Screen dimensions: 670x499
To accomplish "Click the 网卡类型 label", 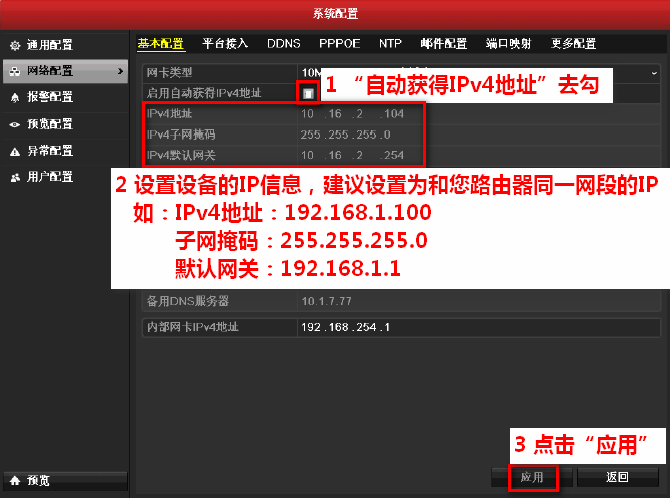I will pyautogui.click(x=170, y=73).
